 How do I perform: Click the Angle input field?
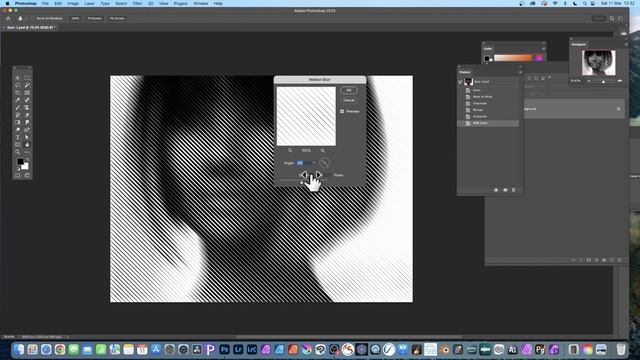pyautogui.click(x=304, y=163)
